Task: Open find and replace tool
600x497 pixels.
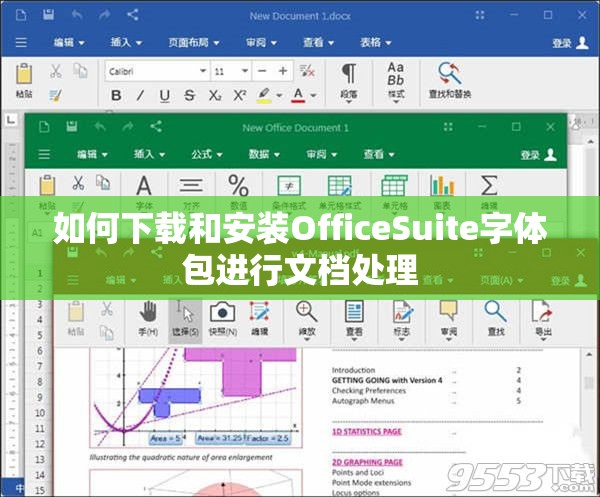Action: point(450,81)
